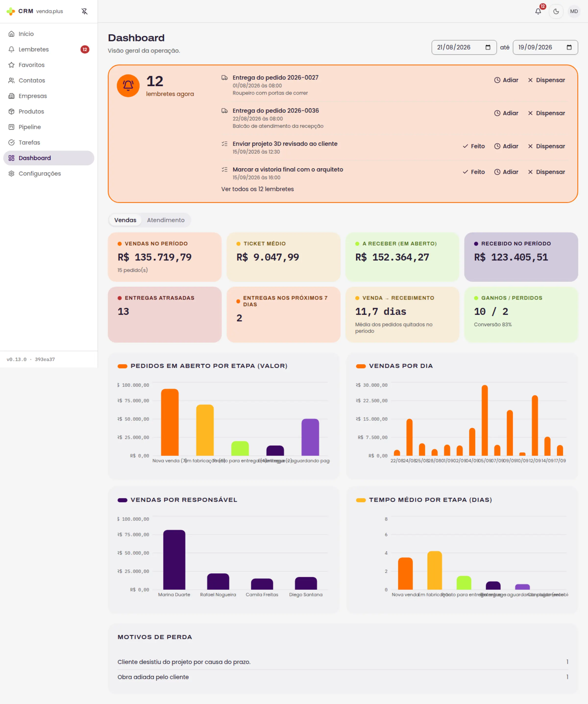Screen dimensions: 588x704
Task: Open the Ticket médio card
Action: tap(283, 257)
